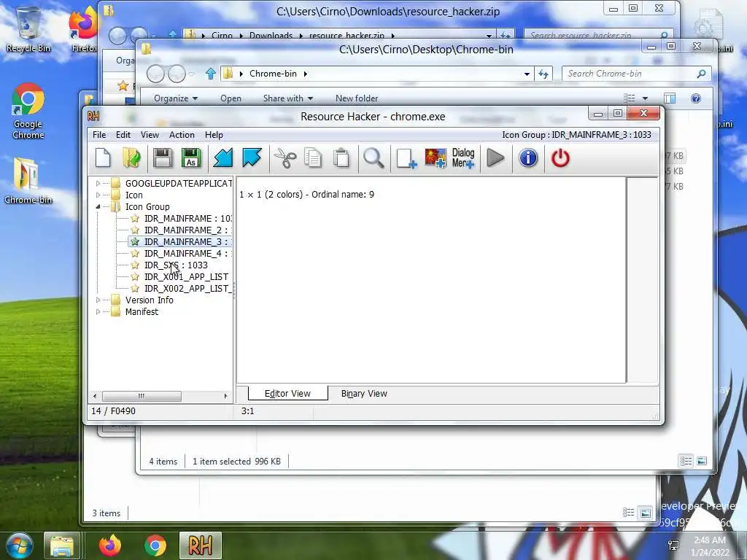This screenshot has width=747, height=560.
Task: Click the Search Chrome-bin input field
Action: (x=636, y=74)
